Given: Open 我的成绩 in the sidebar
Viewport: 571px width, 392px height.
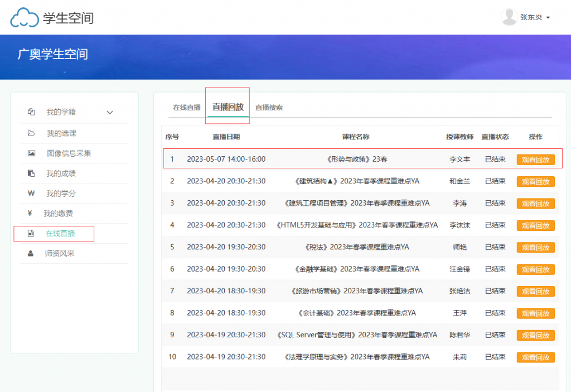Looking at the screenshot, I should [x=61, y=173].
